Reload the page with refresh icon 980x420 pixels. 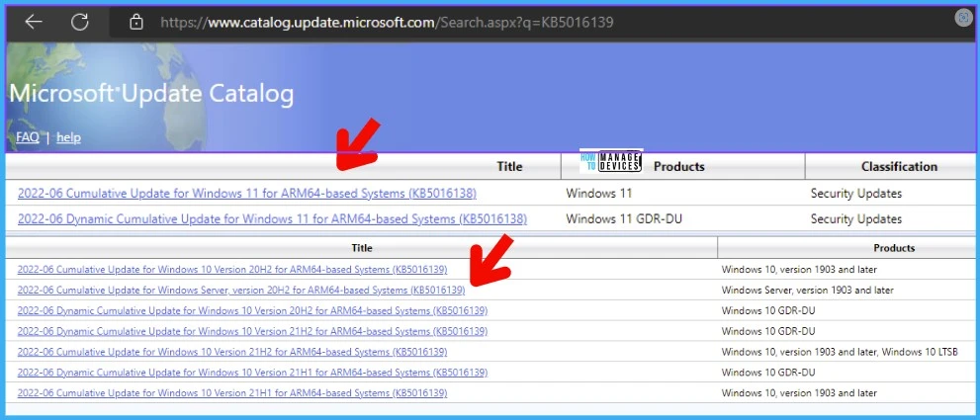tap(80, 22)
